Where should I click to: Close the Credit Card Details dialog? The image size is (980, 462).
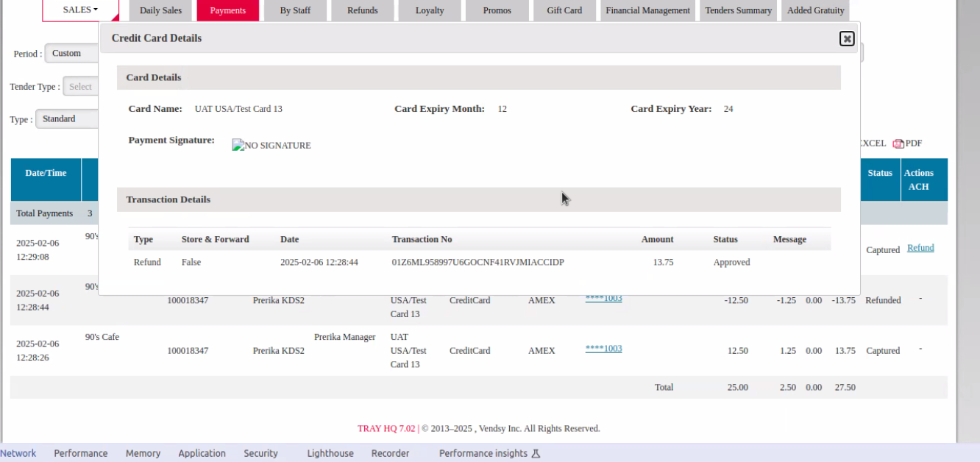tap(847, 38)
